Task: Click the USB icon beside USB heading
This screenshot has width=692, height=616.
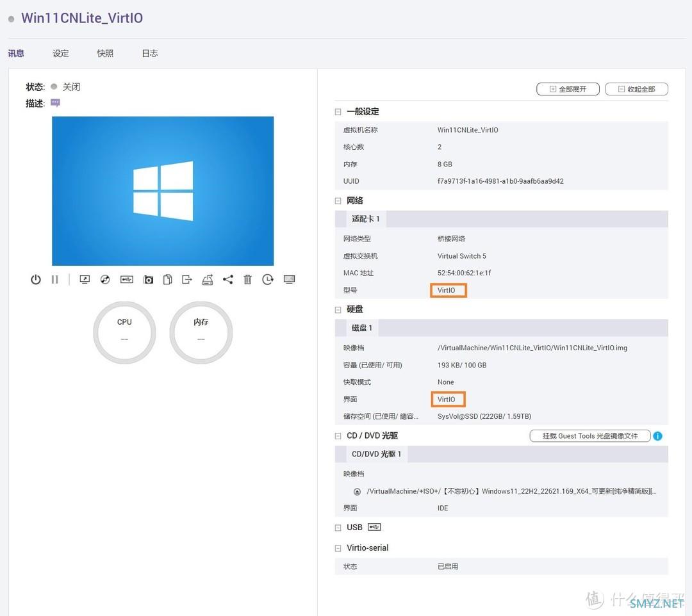Action: click(374, 527)
